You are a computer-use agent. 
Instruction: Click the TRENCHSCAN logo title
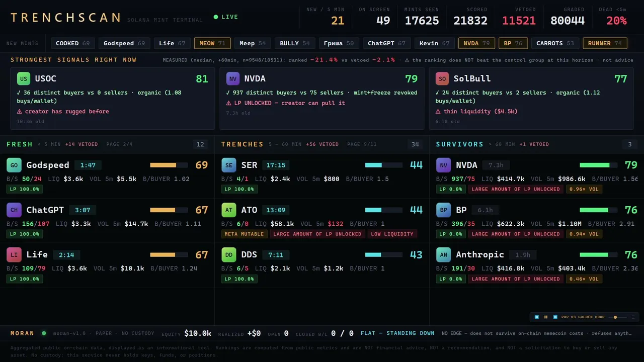click(x=66, y=18)
